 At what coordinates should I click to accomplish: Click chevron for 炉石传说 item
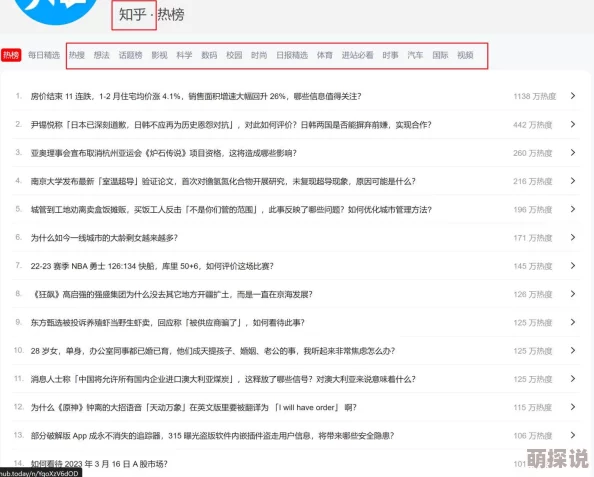pos(573,152)
